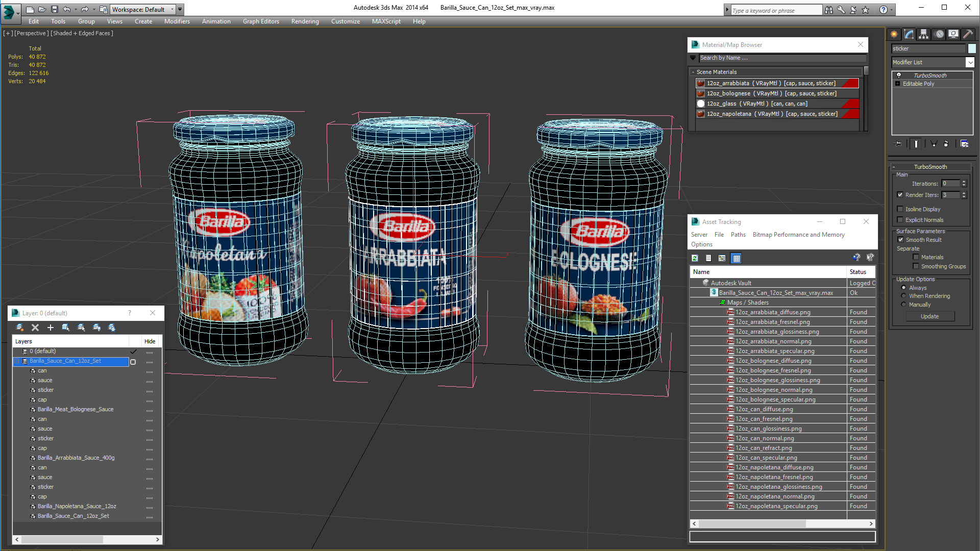Open the Utilities hammer panel tab
980x551 pixels.
[968, 34]
